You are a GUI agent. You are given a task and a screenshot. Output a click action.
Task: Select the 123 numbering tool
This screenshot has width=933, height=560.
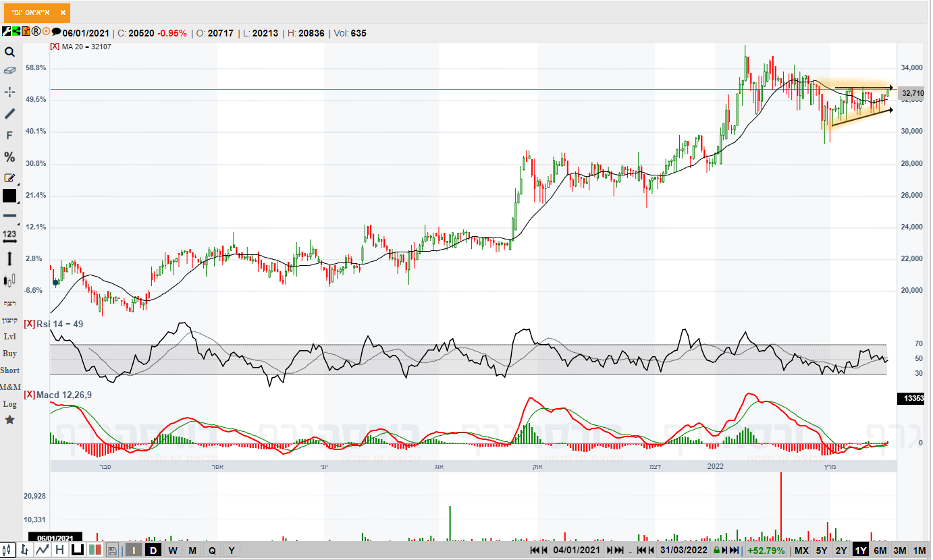pyautogui.click(x=9, y=236)
